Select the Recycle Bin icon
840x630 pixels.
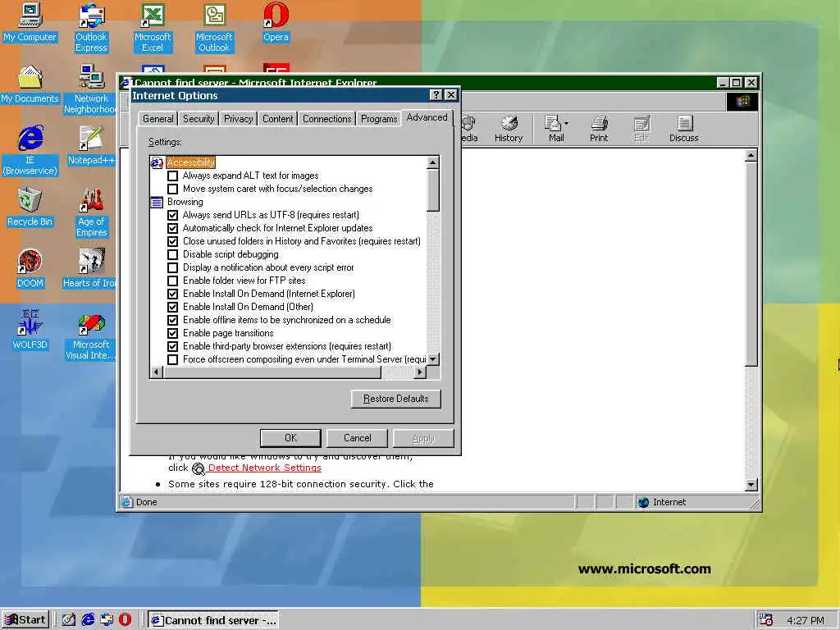click(x=30, y=208)
